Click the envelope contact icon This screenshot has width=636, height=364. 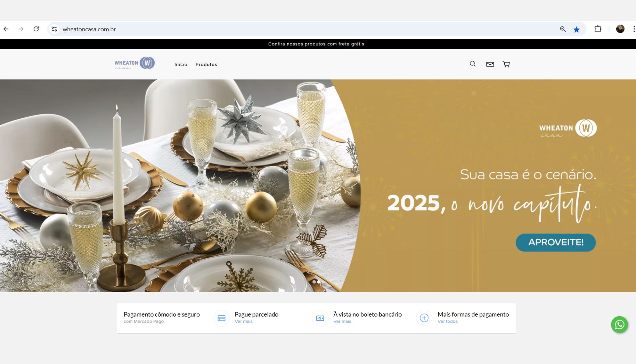[x=490, y=64]
